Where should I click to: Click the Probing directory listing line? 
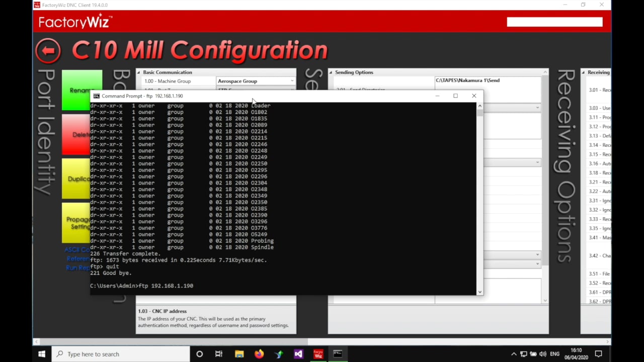click(x=182, y=241)
